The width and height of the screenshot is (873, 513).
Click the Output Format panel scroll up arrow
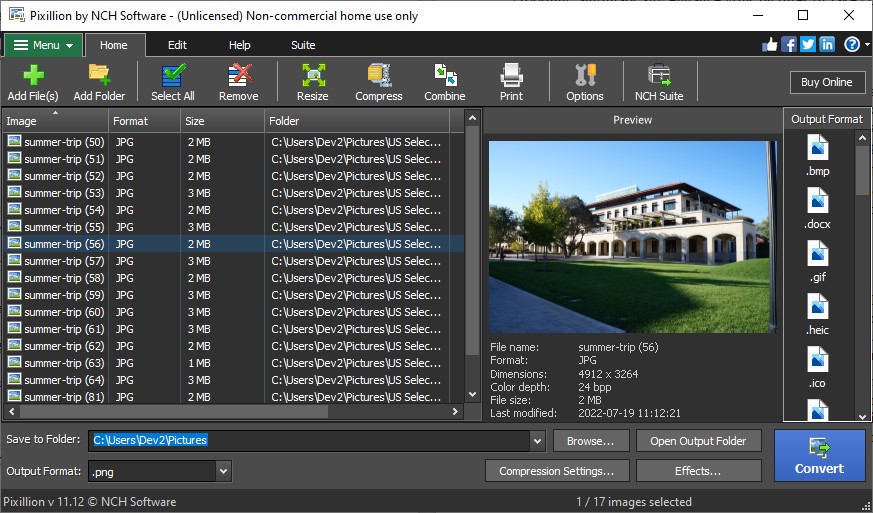[863, 137]
